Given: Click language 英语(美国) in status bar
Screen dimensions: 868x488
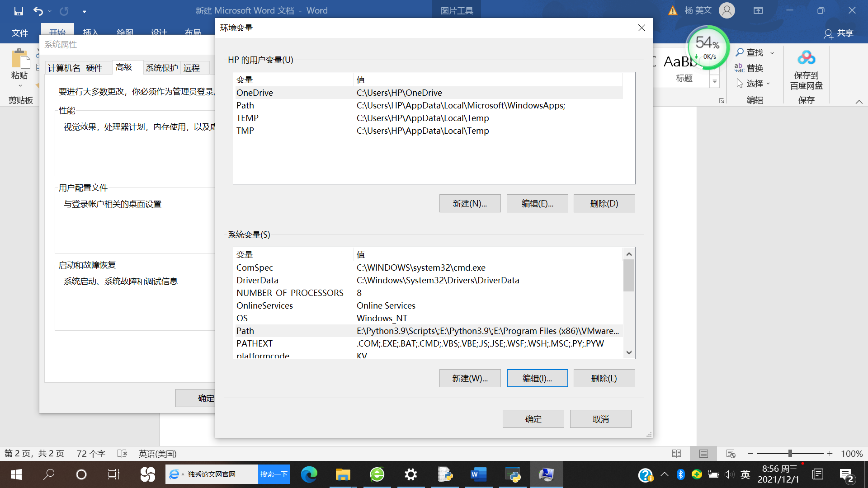Looking at the screenshot, I should click(157, 453).
